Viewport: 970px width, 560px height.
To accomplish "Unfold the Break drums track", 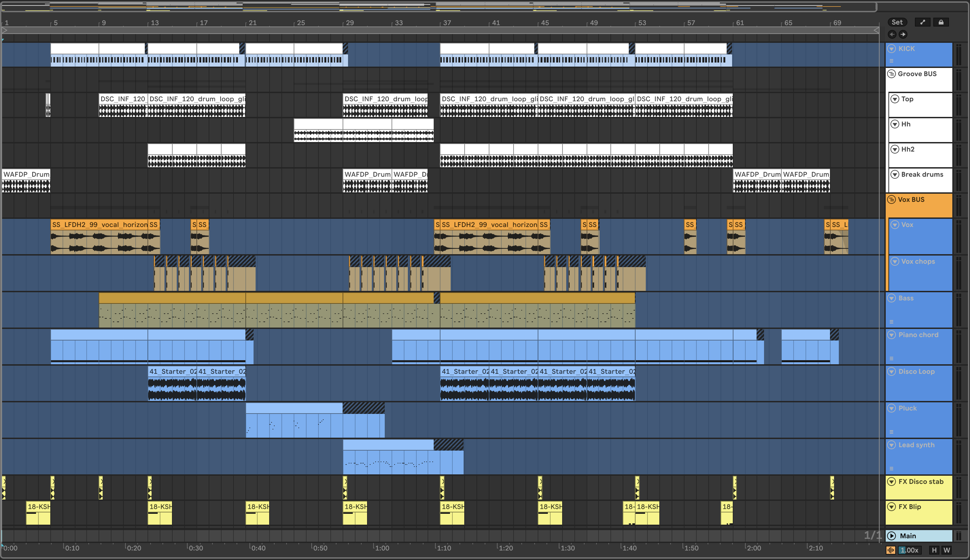I will [895, 175].
